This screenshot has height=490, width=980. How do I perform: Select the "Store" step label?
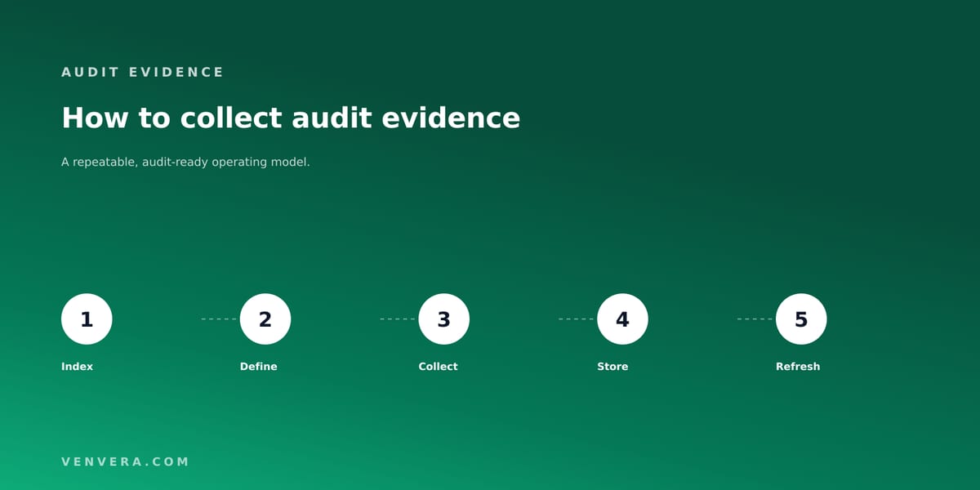pyautogui.click(x=613, y=367)
